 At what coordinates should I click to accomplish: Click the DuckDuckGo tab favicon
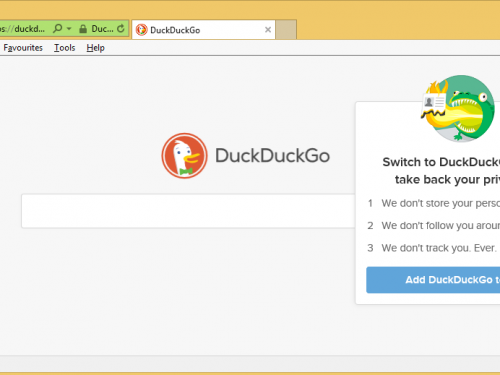click(141, 30)
